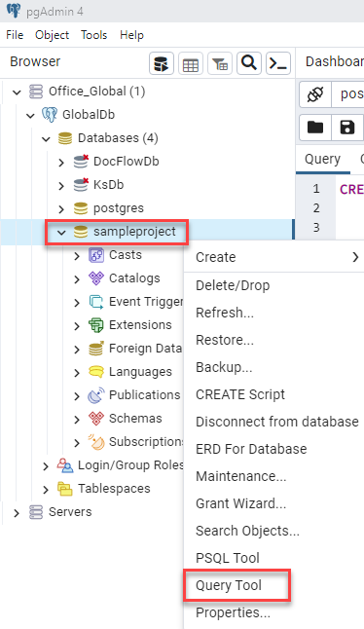
Task: Open the File menu
Action: click(x=15, y=35)
